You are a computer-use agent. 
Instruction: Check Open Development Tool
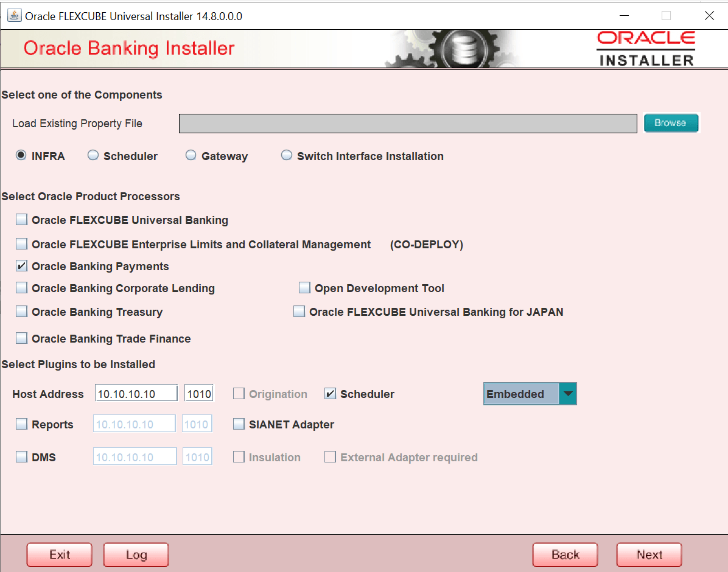(x=304, y=287)
